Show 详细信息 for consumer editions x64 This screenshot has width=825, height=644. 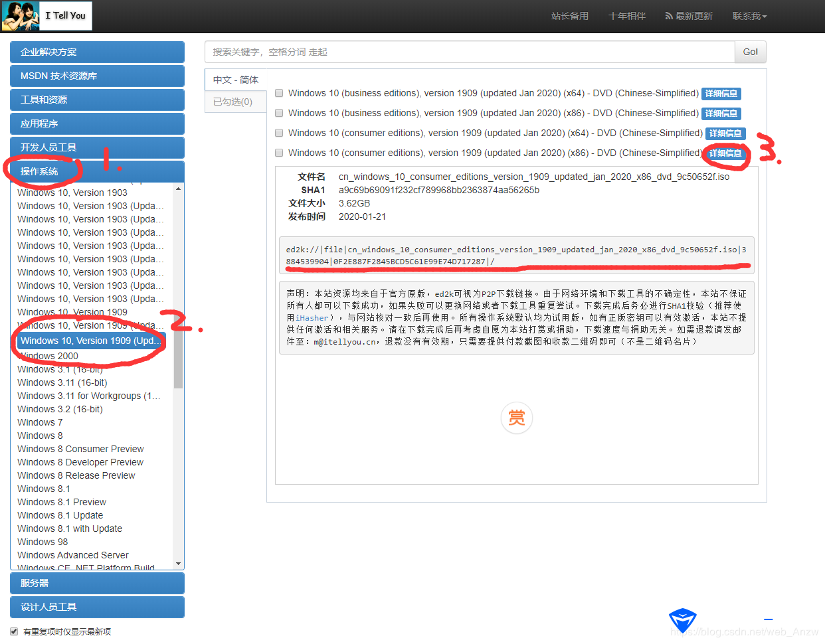click(725, 133)
